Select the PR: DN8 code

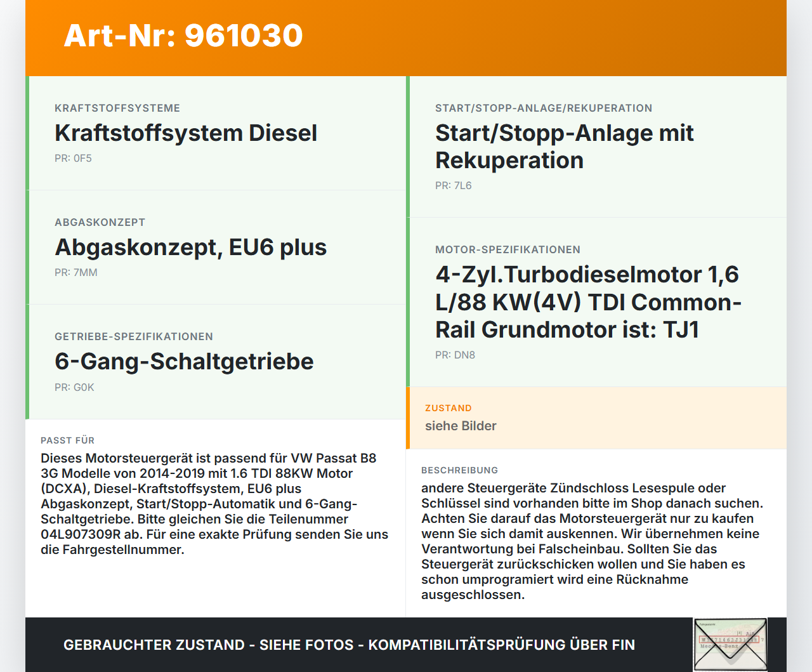point(454,355)
